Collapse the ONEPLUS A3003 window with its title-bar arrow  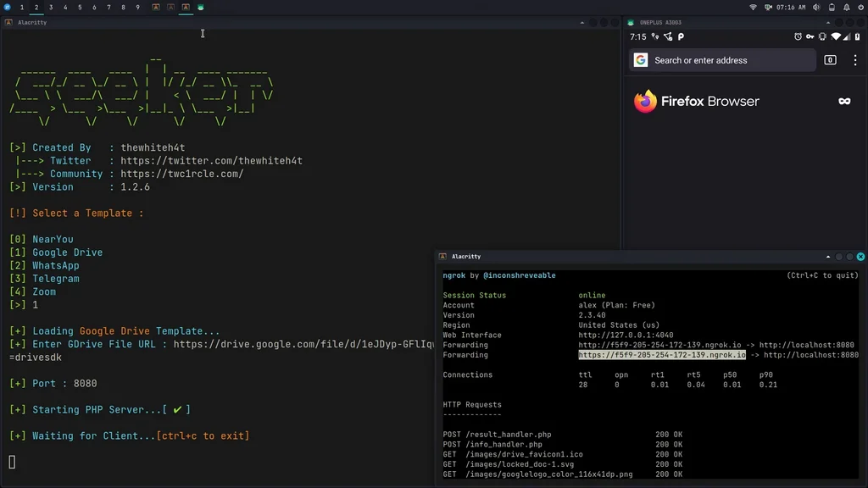pos(828,22)
